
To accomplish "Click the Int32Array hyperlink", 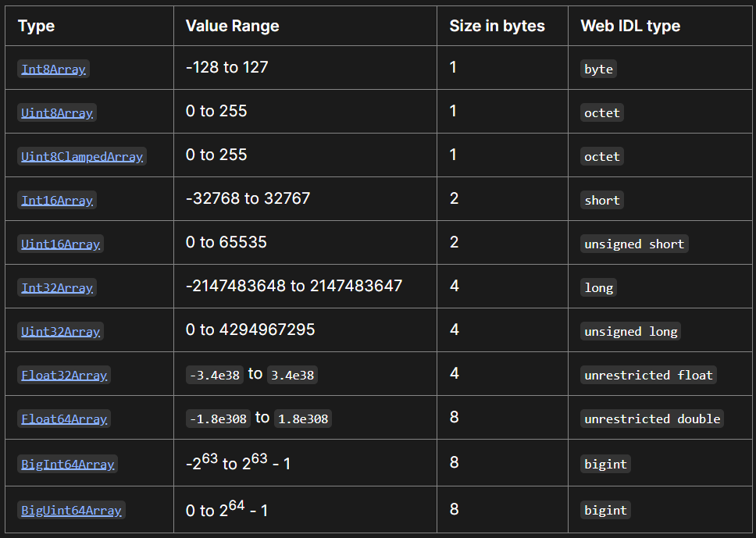I will pyautogui.click(x=57, y=287).
